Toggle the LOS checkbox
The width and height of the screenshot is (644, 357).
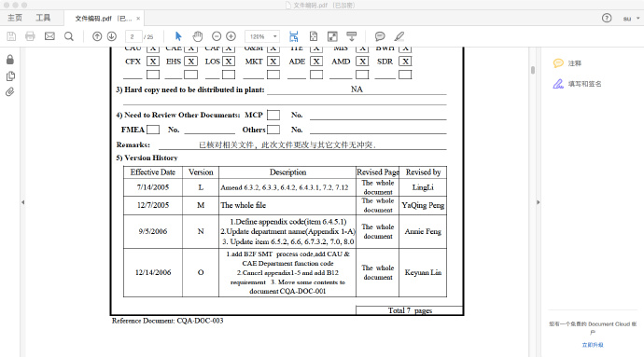229,62
